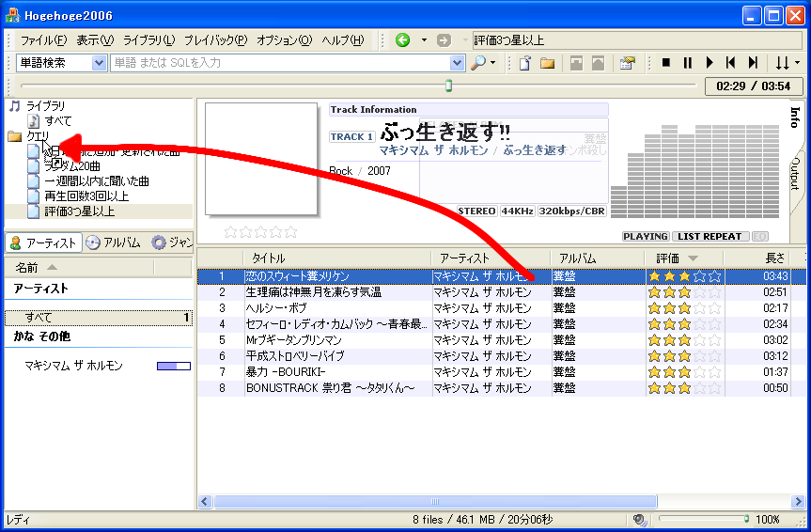The image size is (811, 532).
Task: Click the 評価3つ星以上 address field
Action: 636,39
